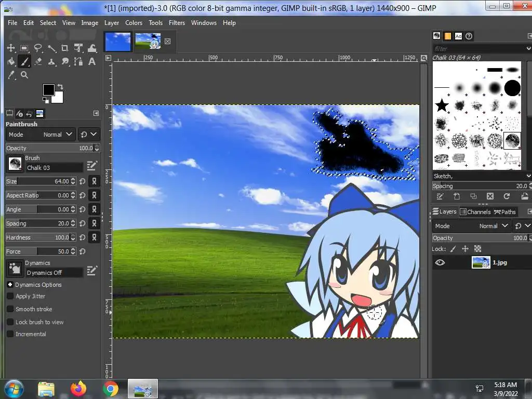Open image navigation button at ruler corner

pos(108,58)
